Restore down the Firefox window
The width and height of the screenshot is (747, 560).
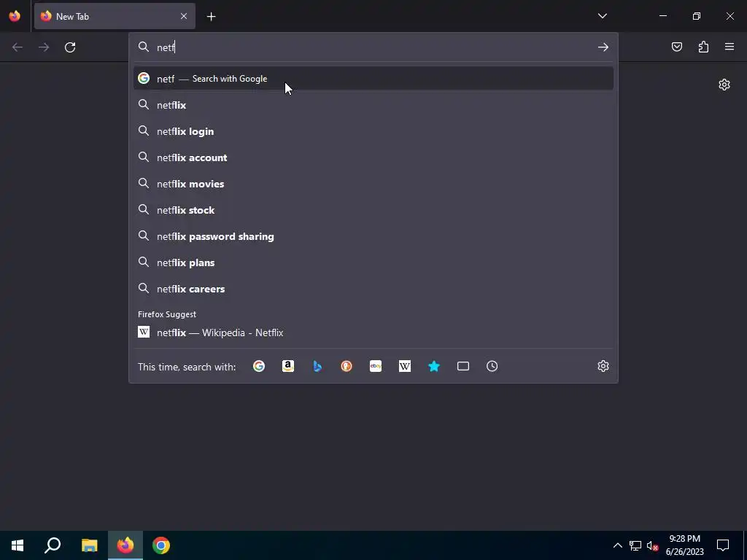697,16
